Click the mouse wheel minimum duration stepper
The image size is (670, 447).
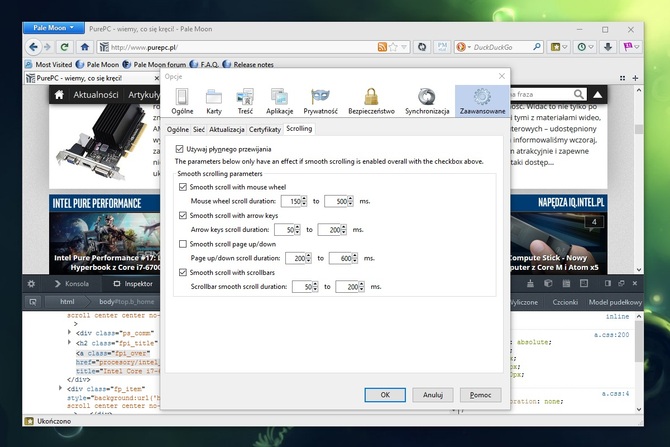305,201
